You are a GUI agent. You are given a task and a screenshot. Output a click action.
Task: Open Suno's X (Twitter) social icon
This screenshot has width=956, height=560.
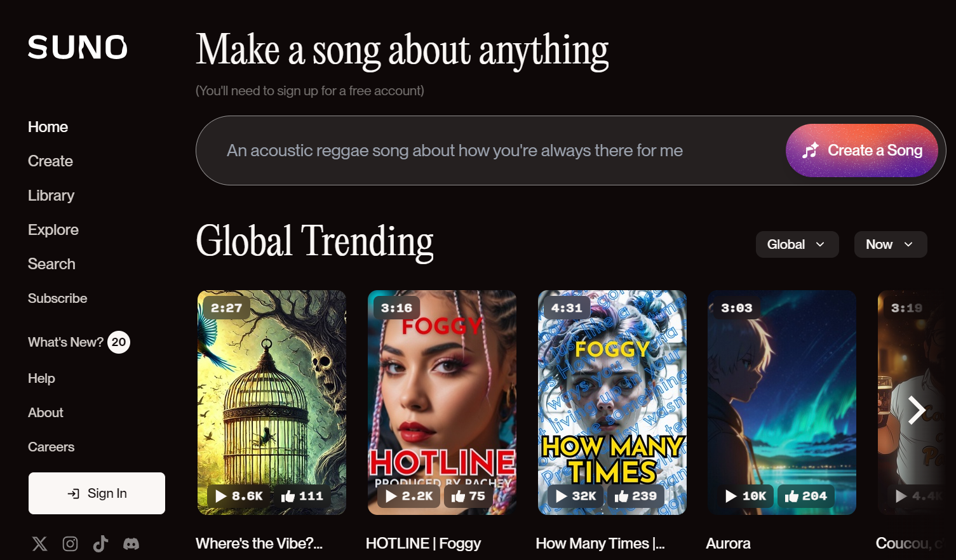tap(39, 543)
